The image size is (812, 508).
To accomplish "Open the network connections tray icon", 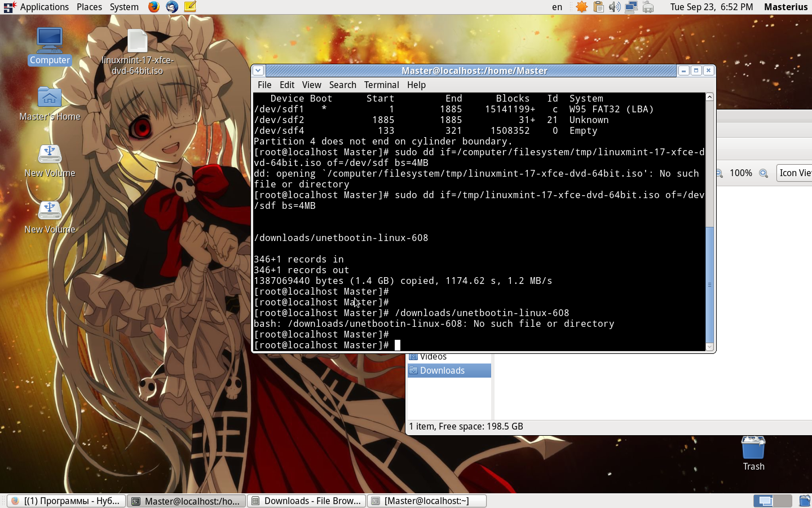I will [631, 7].
